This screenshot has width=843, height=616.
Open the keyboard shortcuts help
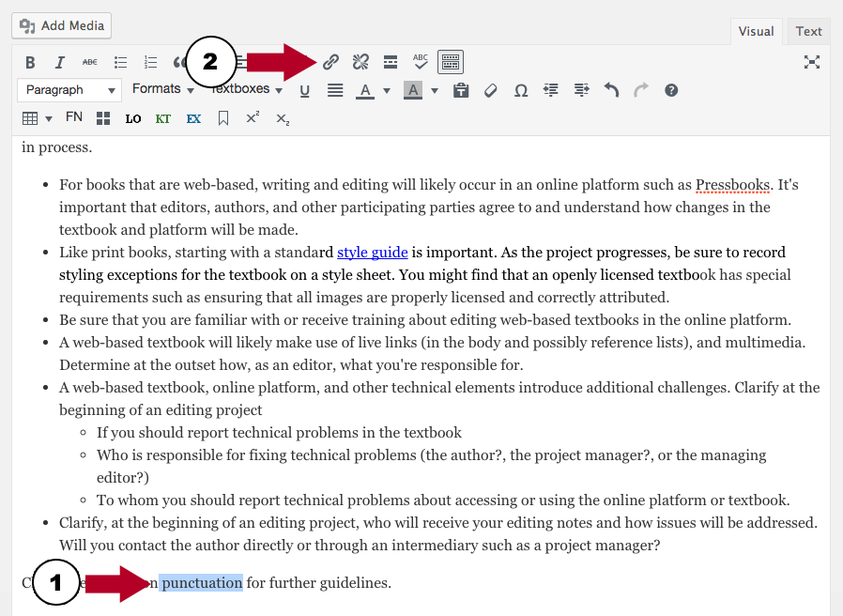pos(671,90)
